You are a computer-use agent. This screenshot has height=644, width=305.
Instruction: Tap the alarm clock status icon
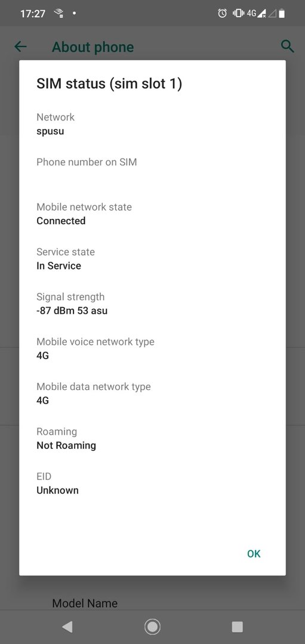(x=222, y=14)
